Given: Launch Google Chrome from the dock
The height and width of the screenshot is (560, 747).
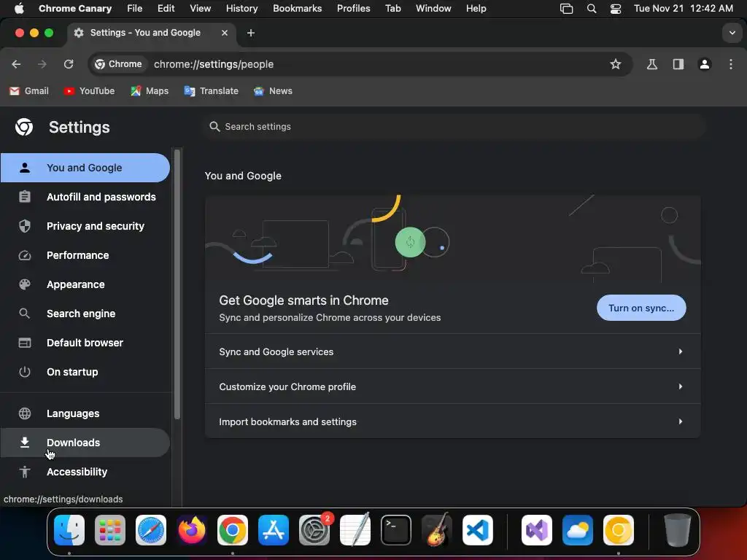Looking at the screenshot, I should [x=233, y=530].
